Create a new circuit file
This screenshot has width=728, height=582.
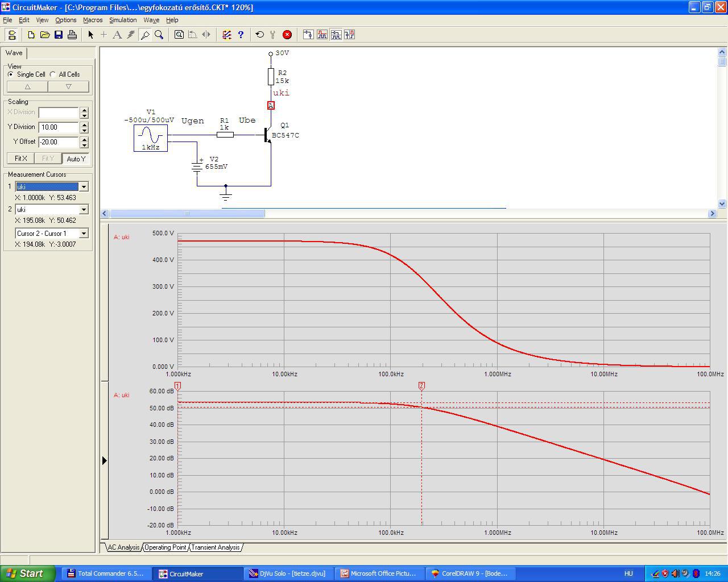(x=31, y=35)
